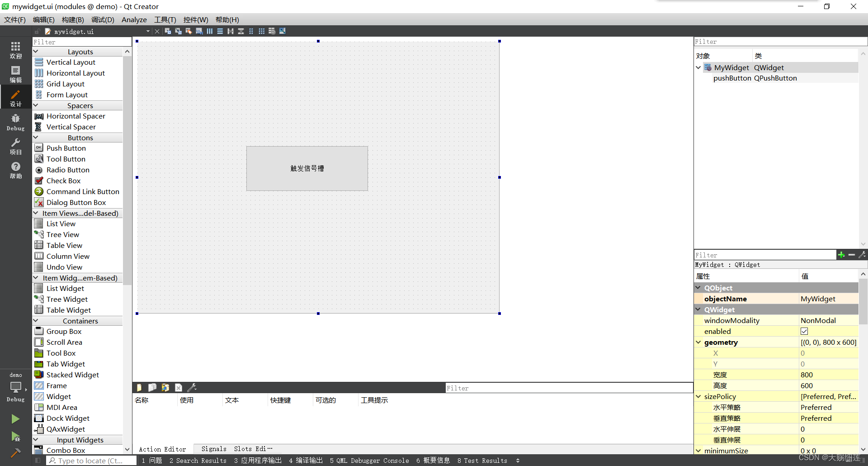Focus the Action Editor Filter field
The image size is (868, 466).
pos(569,388)
